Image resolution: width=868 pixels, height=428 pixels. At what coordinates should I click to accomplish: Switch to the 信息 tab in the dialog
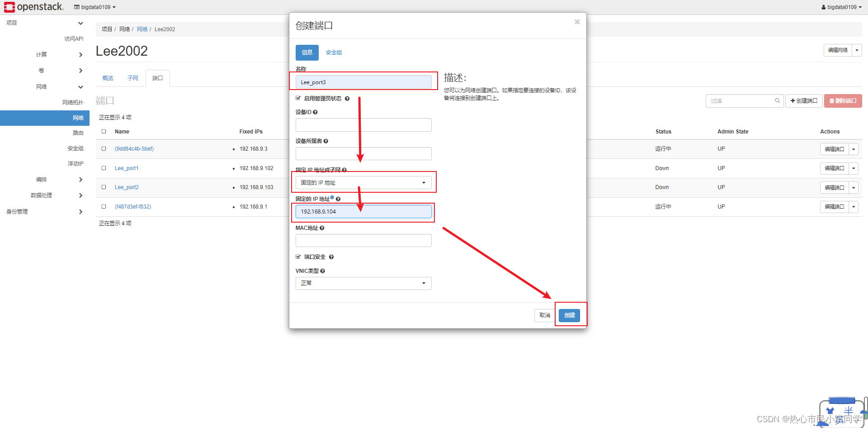click(x=307, y=52)
